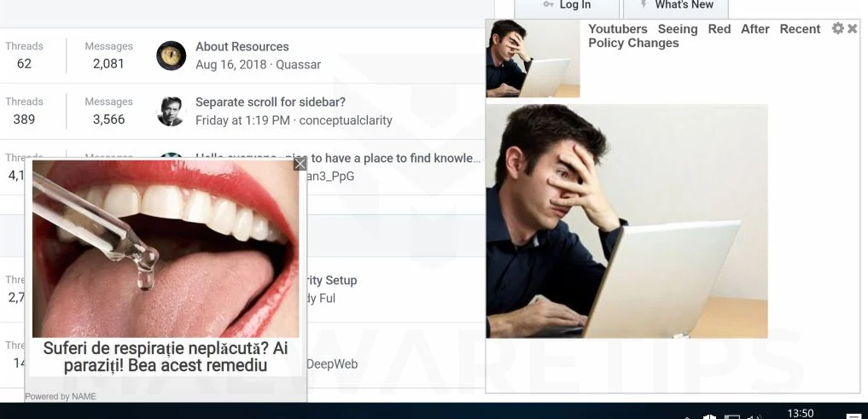Close the Youtubers Seeing Red ad panel
This screenshot has height=419, width=868.
point(853,28)
